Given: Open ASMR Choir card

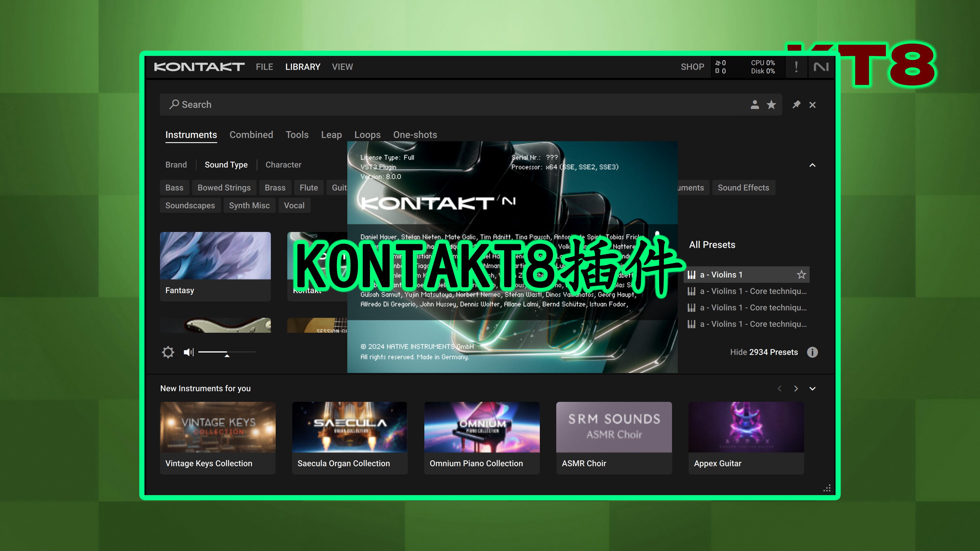Looking at the screenshot, I should tap(614, 438).
